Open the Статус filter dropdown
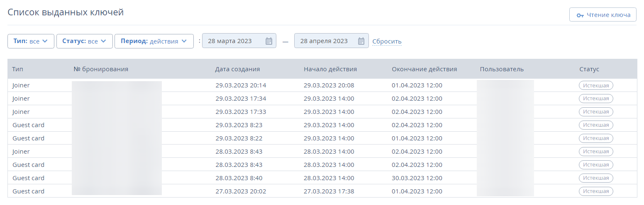This screenshot has height=205, width=644. (84, 41)
